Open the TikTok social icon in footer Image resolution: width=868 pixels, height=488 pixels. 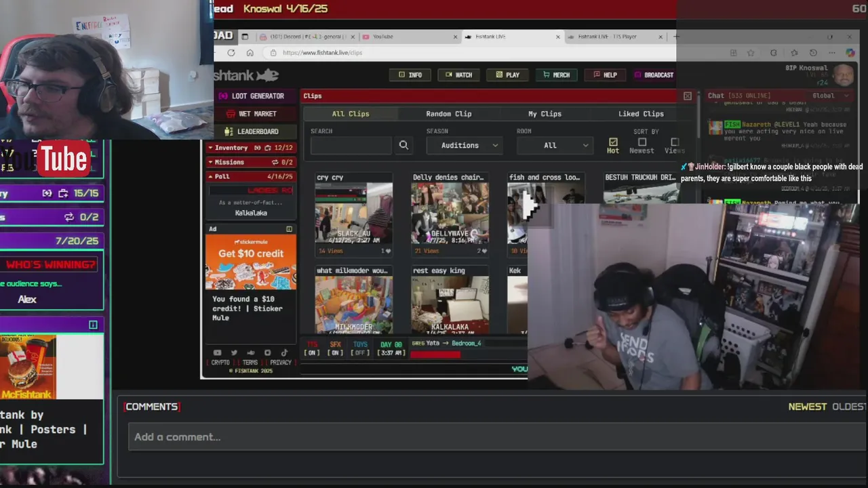(x=284, y=352)
